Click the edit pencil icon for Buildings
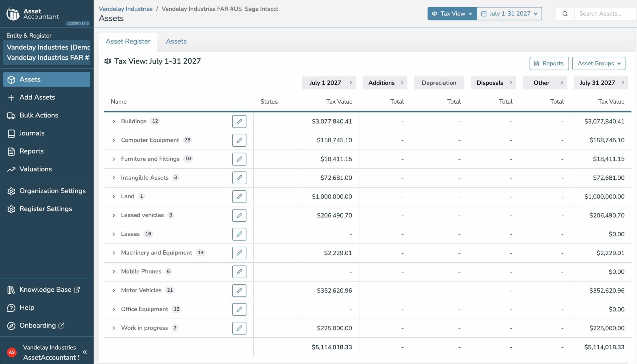This screenshot has height=364, width=637. pyautogui.click(x=239, y=121)
